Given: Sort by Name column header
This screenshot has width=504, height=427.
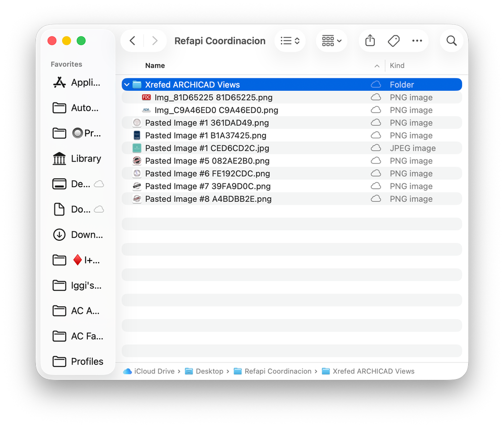Looking at the screenshot, I should pos(155,66).
